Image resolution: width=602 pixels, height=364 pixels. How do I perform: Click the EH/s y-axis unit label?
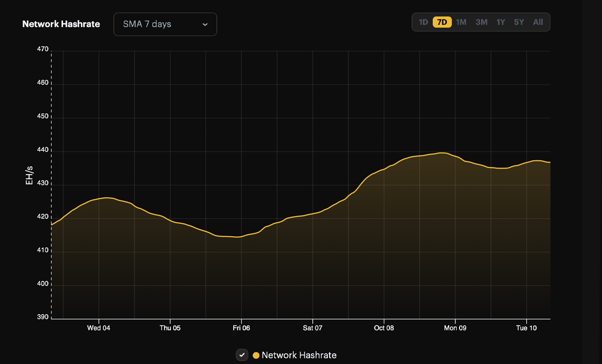(30, 174)
